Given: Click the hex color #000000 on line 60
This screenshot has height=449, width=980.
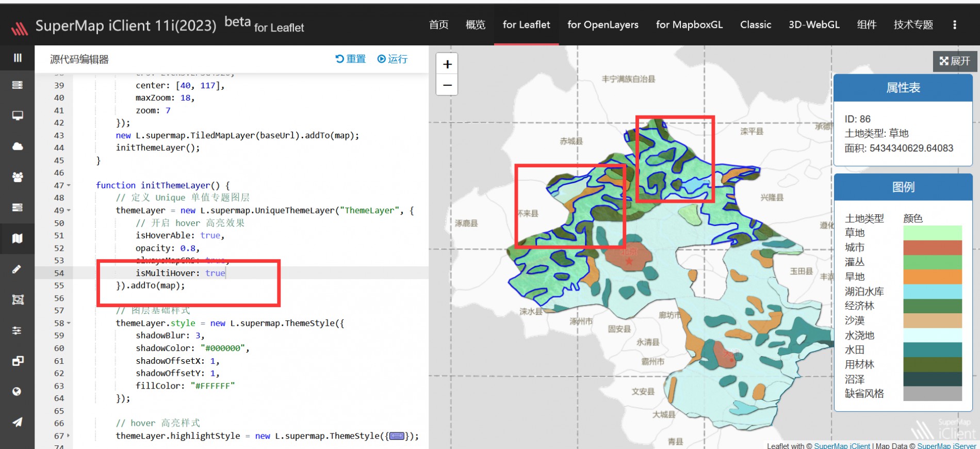Looking at the screenshot, I should coord(222,348).
